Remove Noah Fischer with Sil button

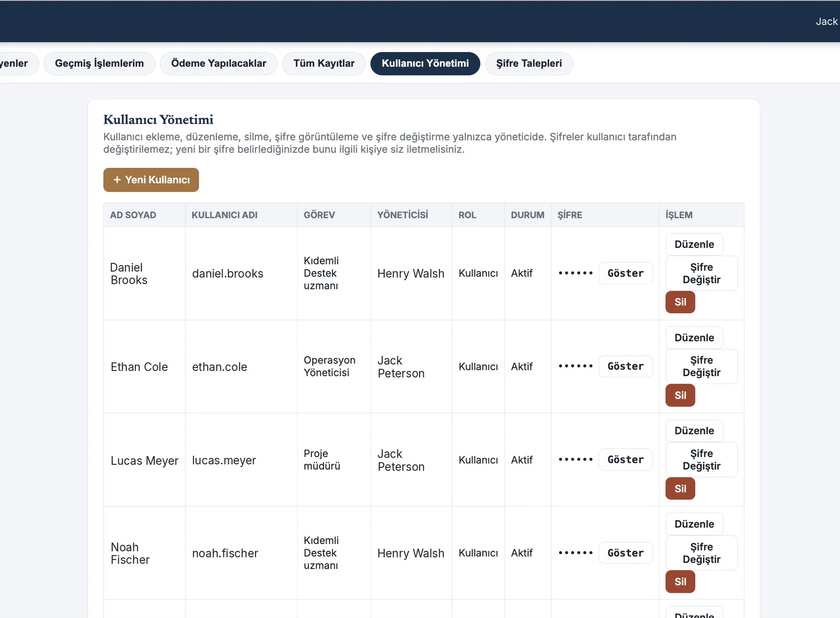[680, 582]
